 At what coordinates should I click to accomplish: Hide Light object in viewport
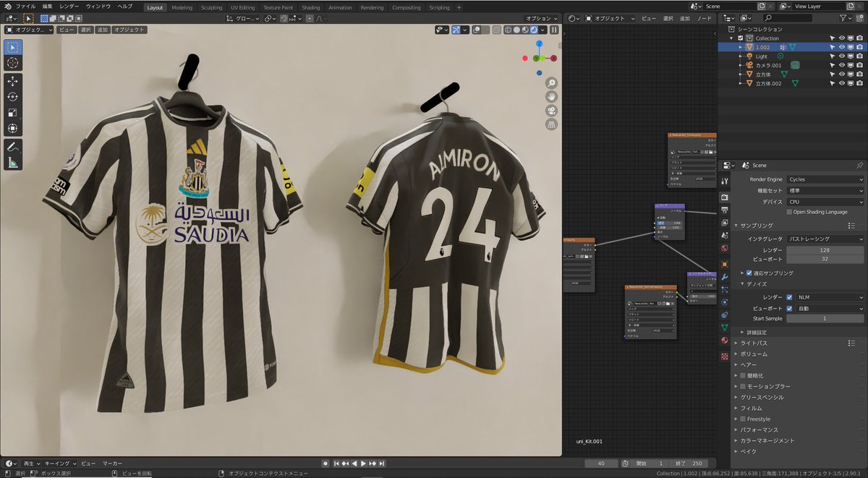pyautogui.click(x=841, y=56)
